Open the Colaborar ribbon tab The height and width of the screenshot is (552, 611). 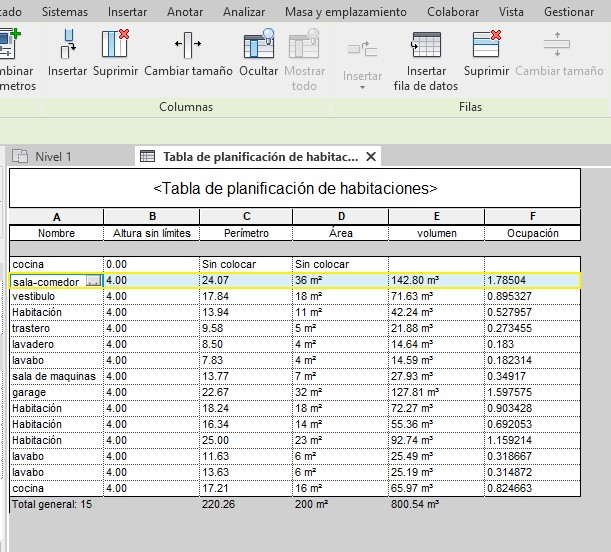[x=452, y=12]
